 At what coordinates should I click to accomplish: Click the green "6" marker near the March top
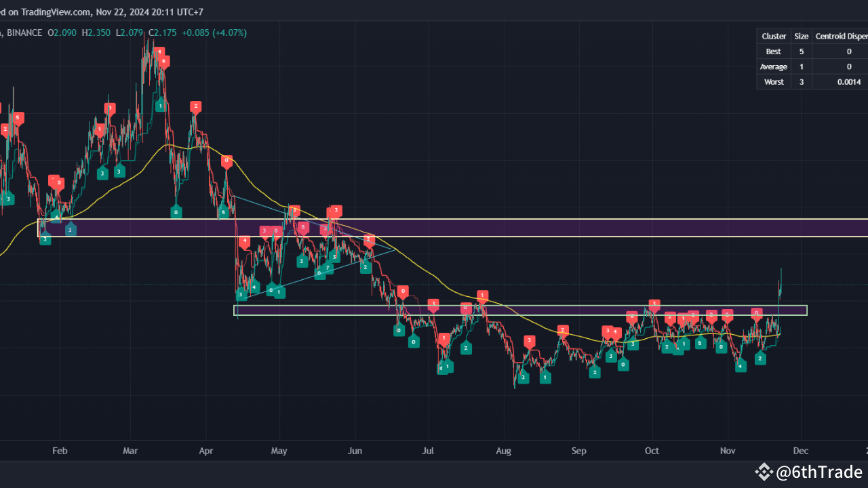(x=163, y=61)
